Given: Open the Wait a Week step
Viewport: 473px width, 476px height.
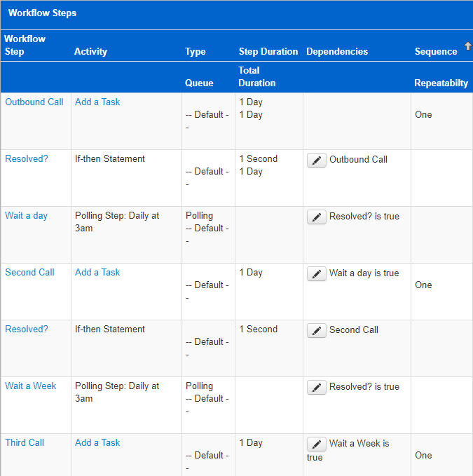Looking at the screenshot, I should tap(31, 386).
